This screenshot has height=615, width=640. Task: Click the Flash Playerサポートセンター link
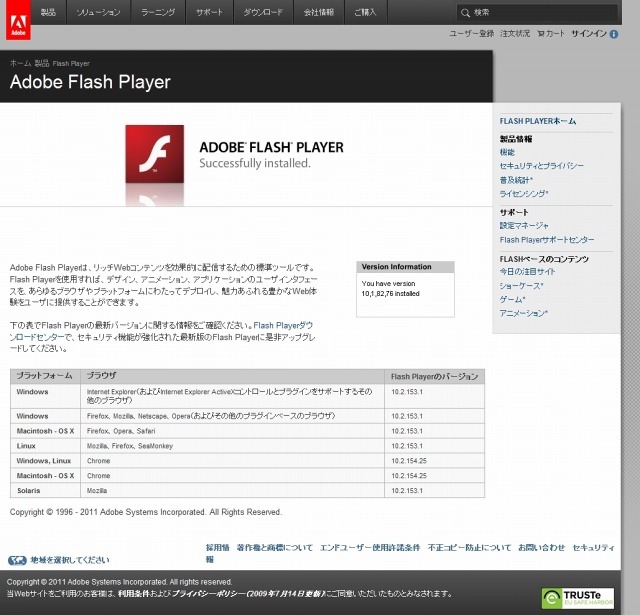(x=546, y=240)
